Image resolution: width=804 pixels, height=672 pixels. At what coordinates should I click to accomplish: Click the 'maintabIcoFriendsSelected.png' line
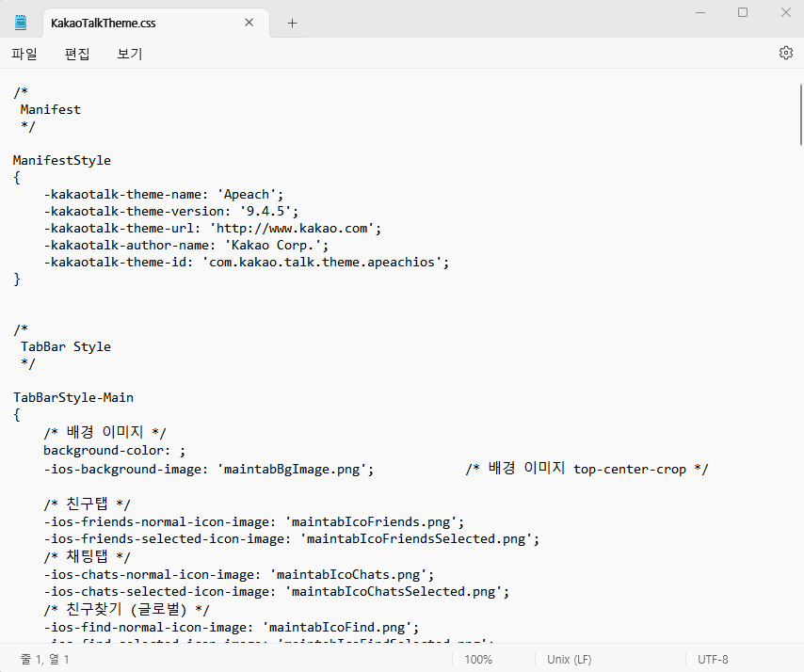292,538
